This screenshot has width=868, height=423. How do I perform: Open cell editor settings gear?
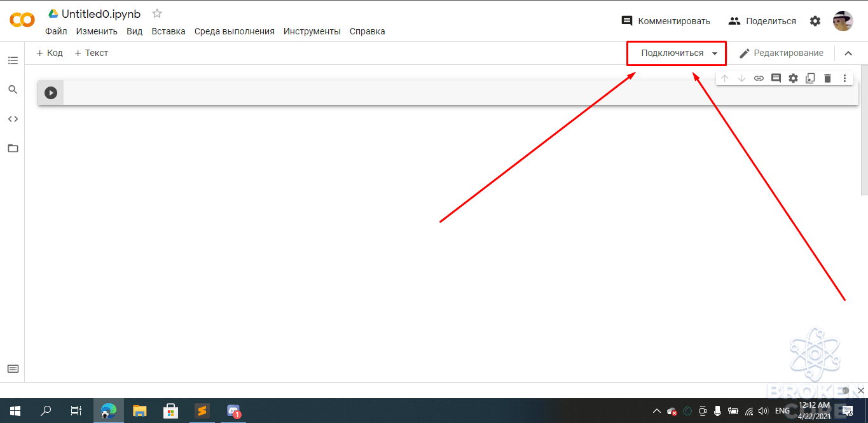click(793, 78)
